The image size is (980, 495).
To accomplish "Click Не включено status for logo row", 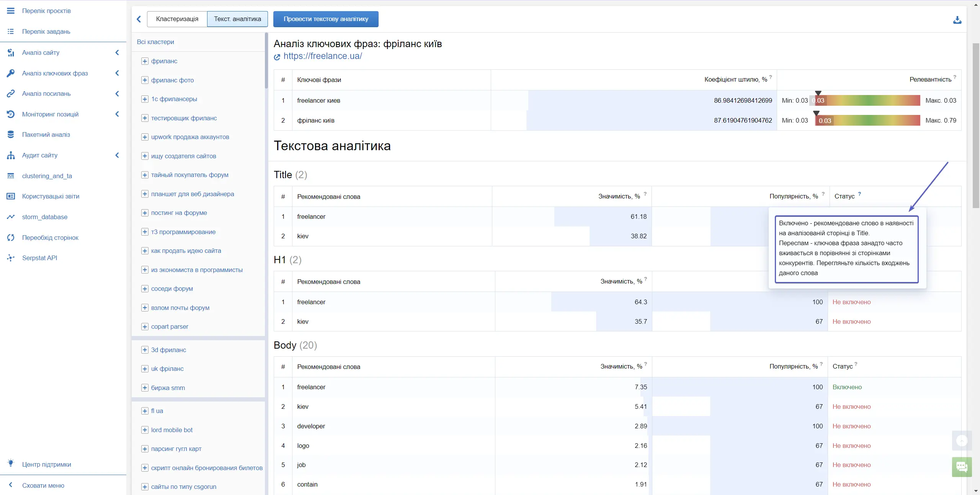I will point(851,446).
